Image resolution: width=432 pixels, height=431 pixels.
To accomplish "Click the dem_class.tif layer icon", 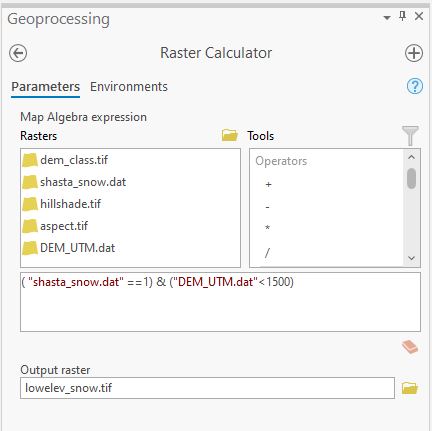I will [x=30, y=160].
